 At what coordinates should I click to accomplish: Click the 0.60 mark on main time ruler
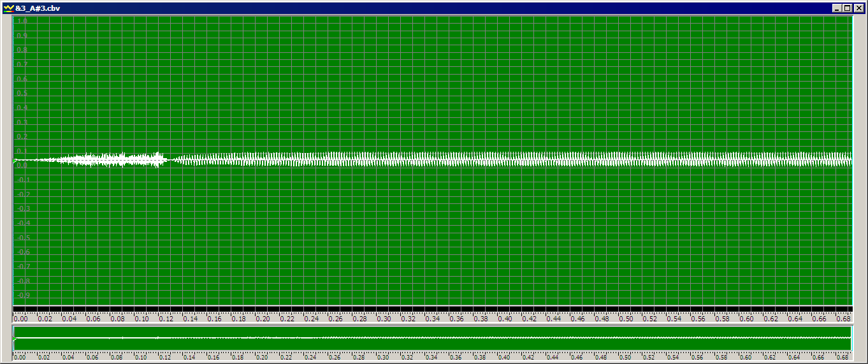747,318
